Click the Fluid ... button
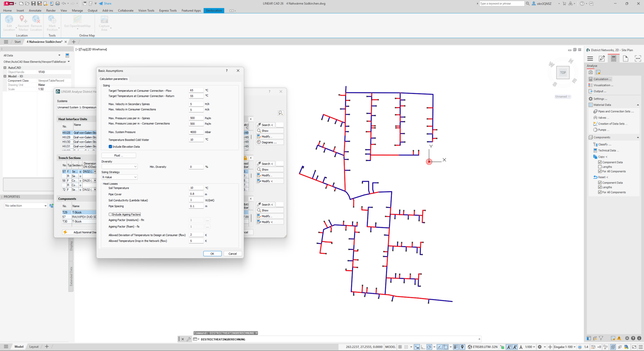This screenshot has height=351, width=644. (118, 155)
